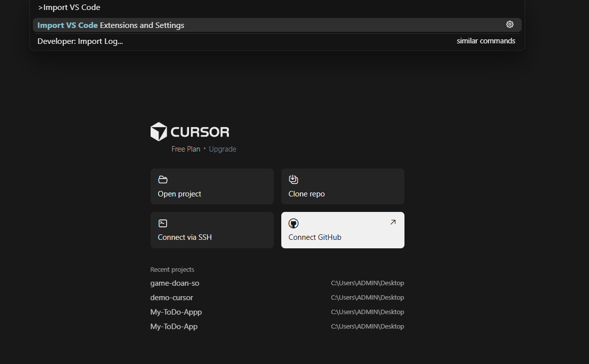Viewport: 589px width, 364px height.
Task: Click the Recent projects heading
Action: 172,270
